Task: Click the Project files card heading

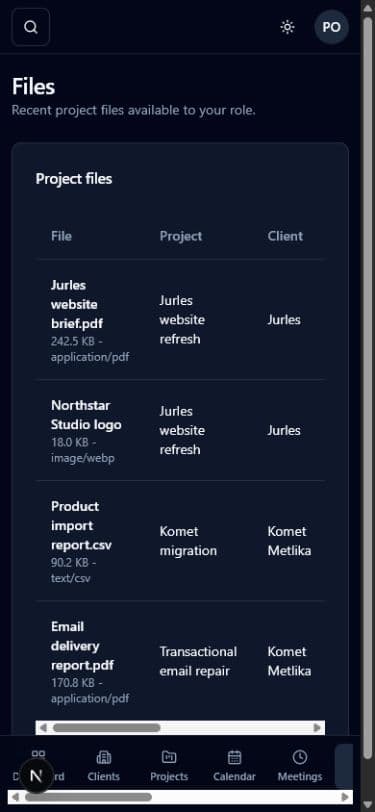Action: click(74, 179)
